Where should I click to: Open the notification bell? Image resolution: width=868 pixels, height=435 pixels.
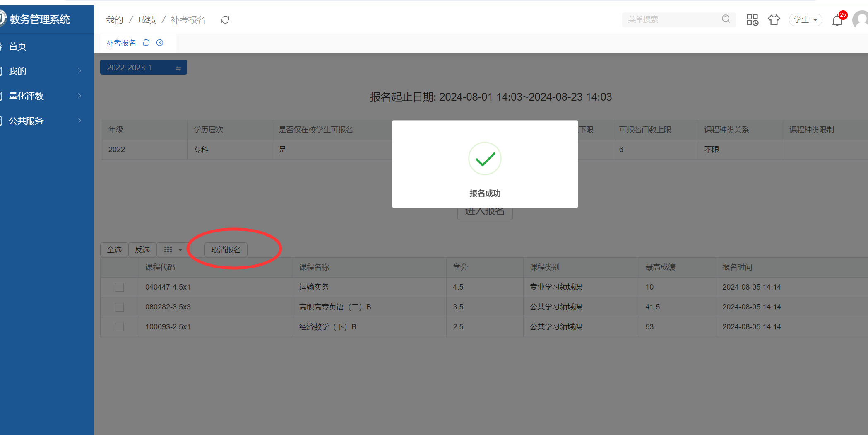click(837, 20)
